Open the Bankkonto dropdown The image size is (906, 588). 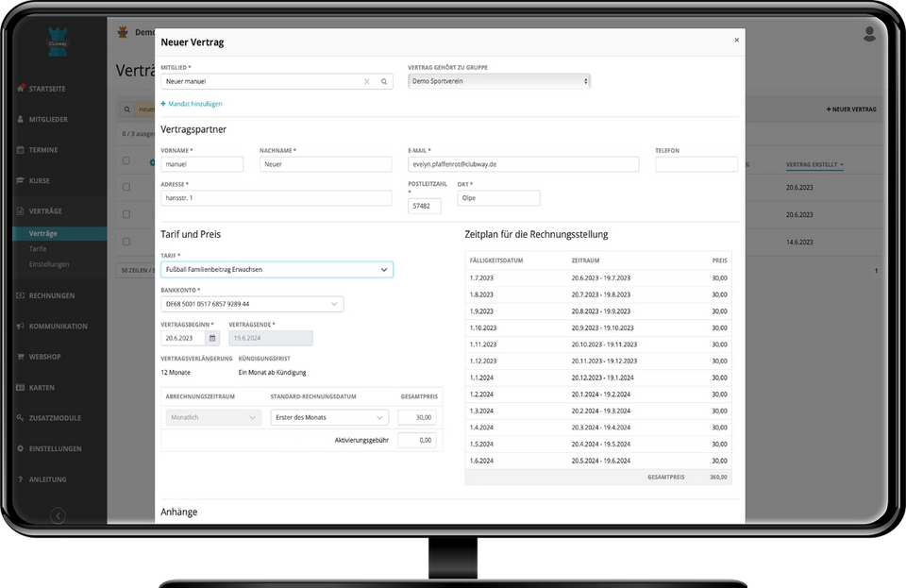click(x=252, y=304)
